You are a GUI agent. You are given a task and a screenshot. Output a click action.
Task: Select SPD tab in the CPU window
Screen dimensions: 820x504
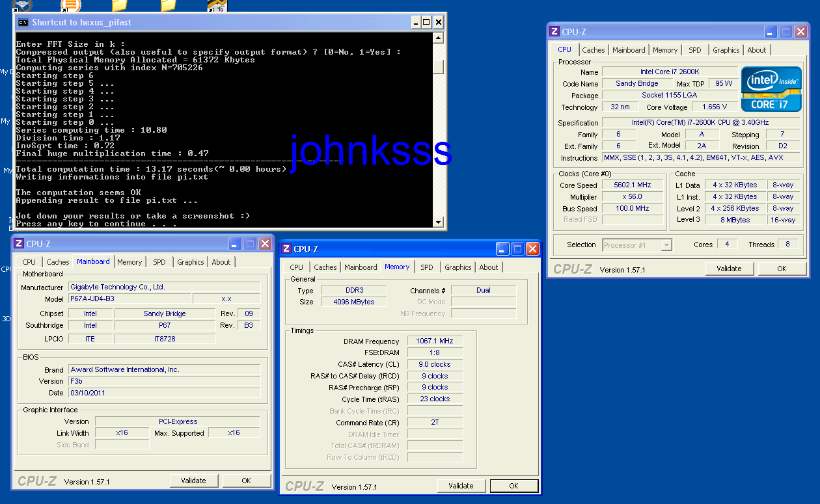pyautogui.click(x=695, y=50)
